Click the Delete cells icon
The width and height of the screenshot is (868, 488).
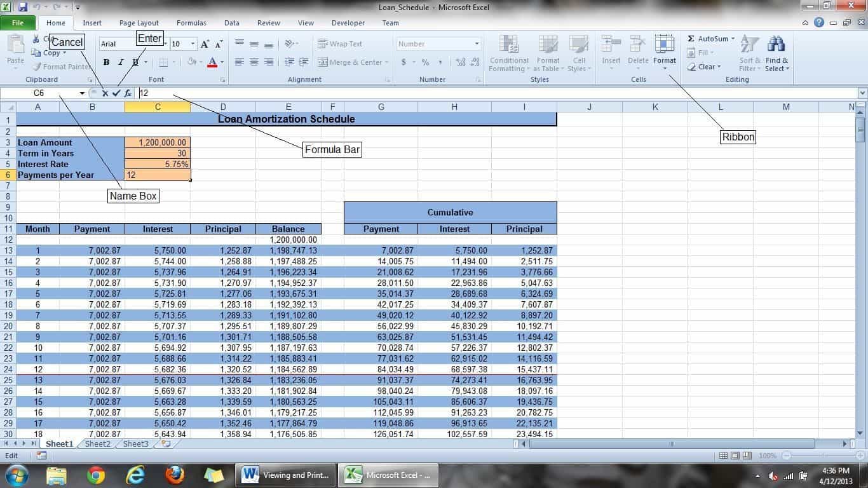point(638,44)
